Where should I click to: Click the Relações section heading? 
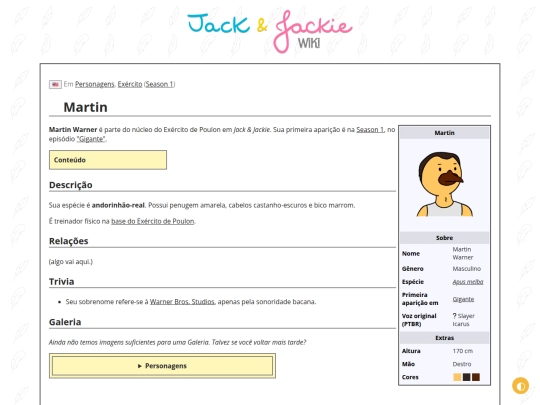click(69, 241)
